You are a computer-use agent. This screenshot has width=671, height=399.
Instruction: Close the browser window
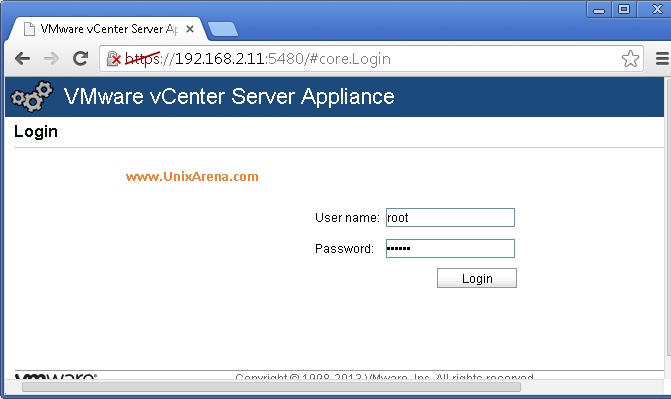(656, 9)
